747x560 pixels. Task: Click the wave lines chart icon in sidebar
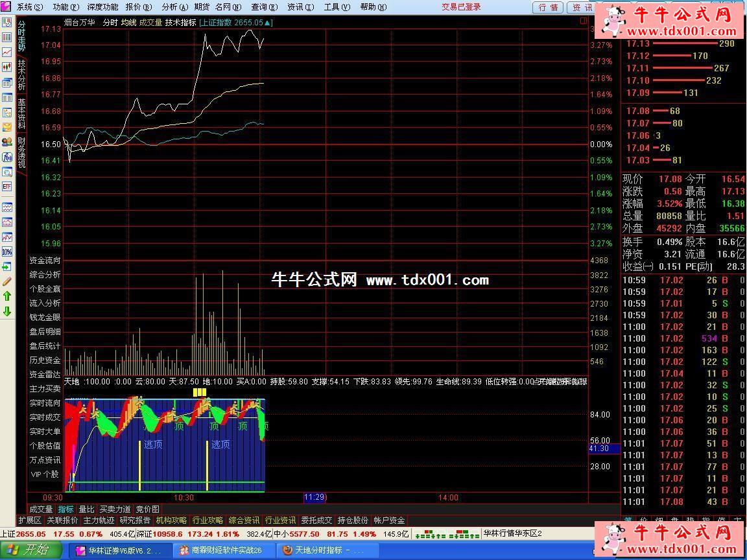[6, 207]
